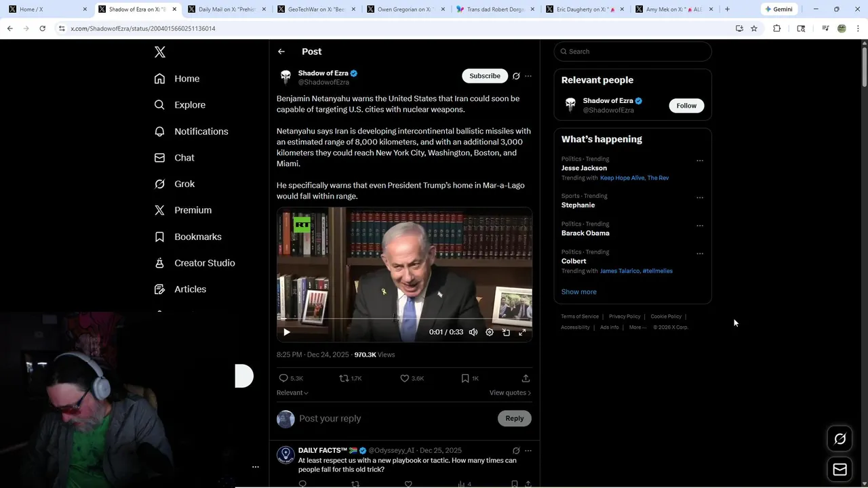Open the Gemini button in Chrome

click(x=778, y=9)
